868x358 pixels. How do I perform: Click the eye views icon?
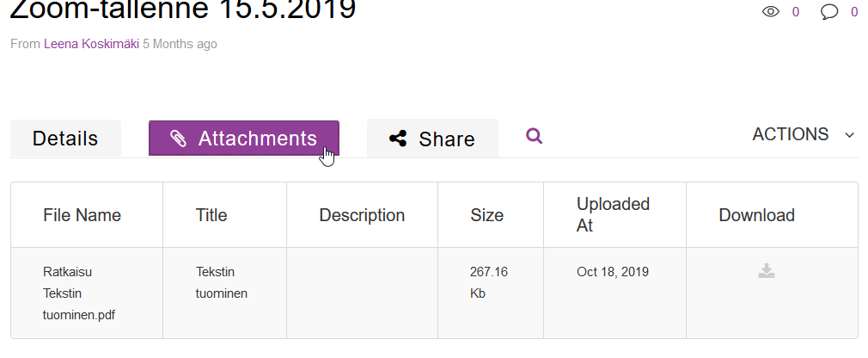click(x=771, y=12)
